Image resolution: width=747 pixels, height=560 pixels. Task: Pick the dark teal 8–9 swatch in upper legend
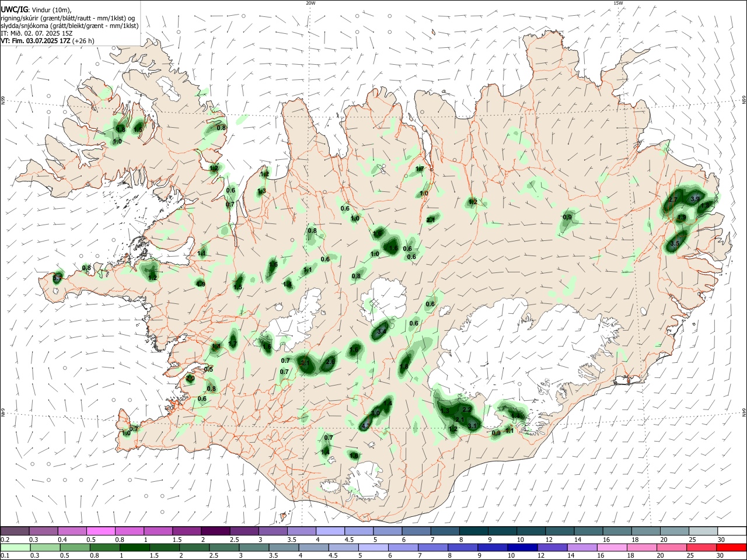pyautogui.click(x=474, y=531)
